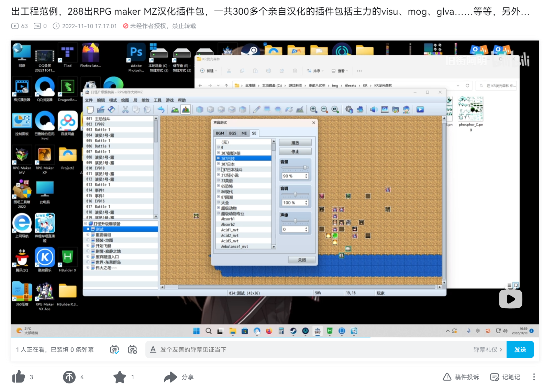
Task: Click the Actual Size zoom icon
Action: point(335,109)
